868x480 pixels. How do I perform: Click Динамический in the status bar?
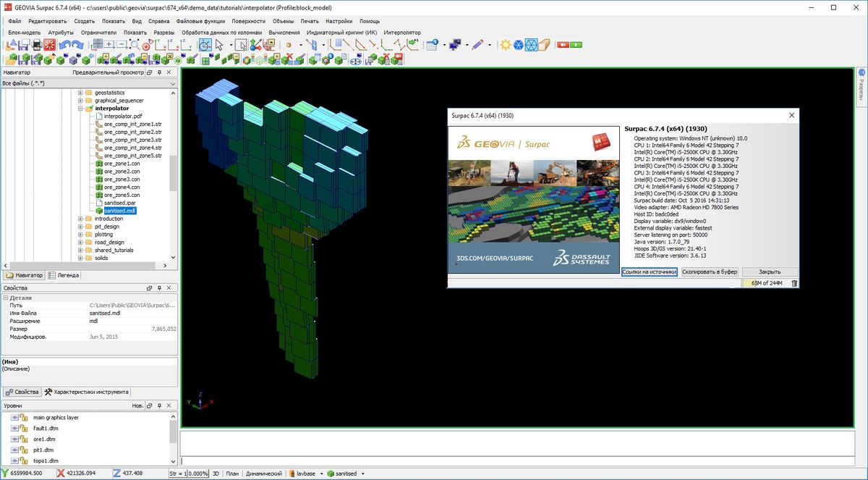pyautogui.click(x=263, y=473)
